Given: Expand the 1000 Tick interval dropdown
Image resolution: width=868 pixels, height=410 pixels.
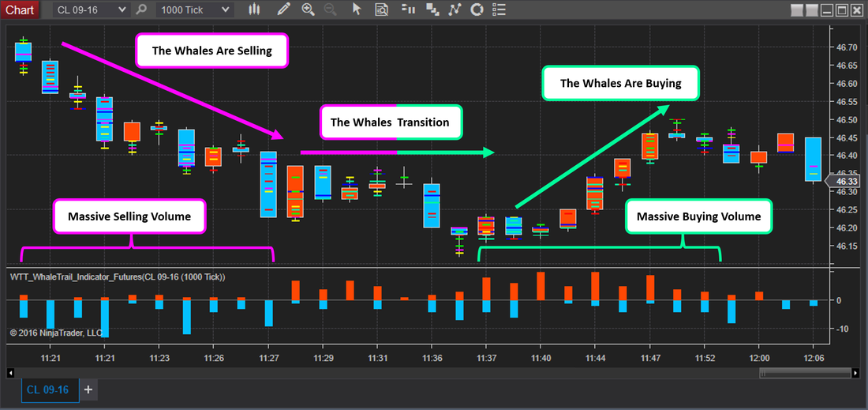Looking at the screenshot, I should (226, 9).
